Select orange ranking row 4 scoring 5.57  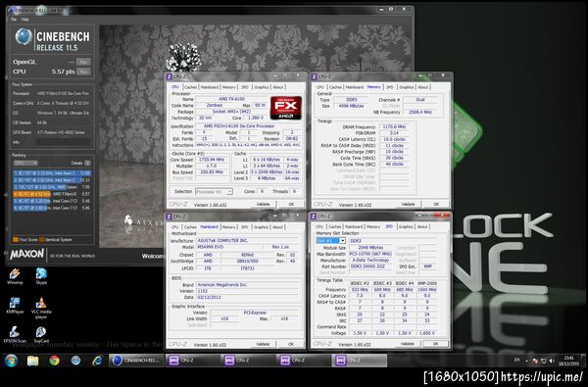point(52,194)
